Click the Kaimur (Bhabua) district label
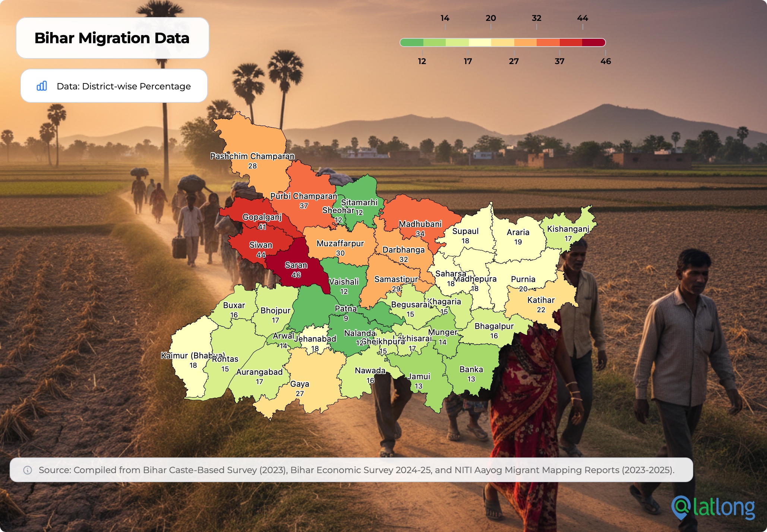 point(193,355)
